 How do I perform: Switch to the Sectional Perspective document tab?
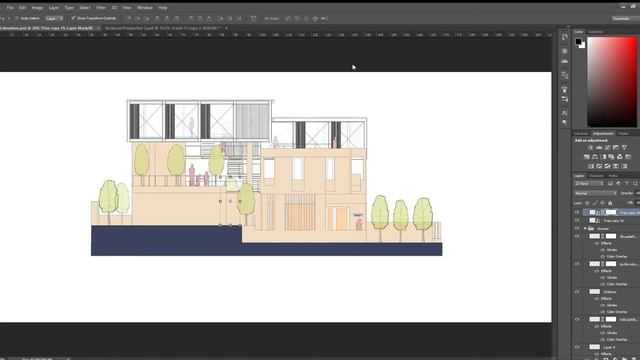pos(162,28)
